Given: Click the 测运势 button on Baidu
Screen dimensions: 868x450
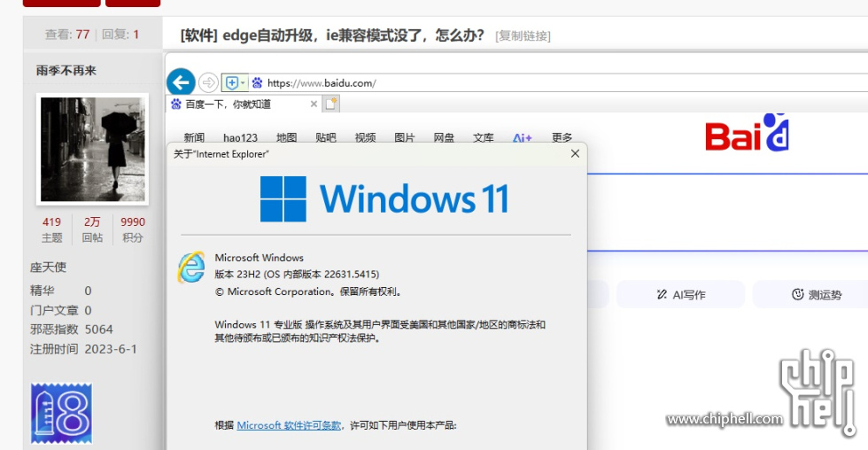Looking at the screenshot, I should click(816, 294).
